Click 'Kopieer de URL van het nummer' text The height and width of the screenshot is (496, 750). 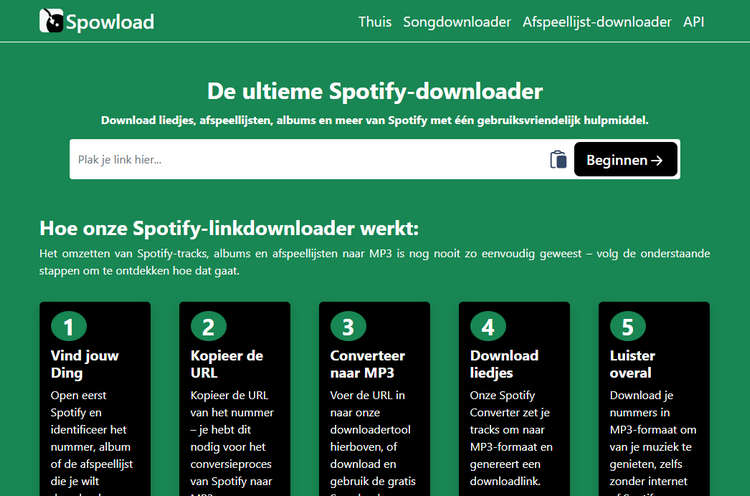pos(232,442)
